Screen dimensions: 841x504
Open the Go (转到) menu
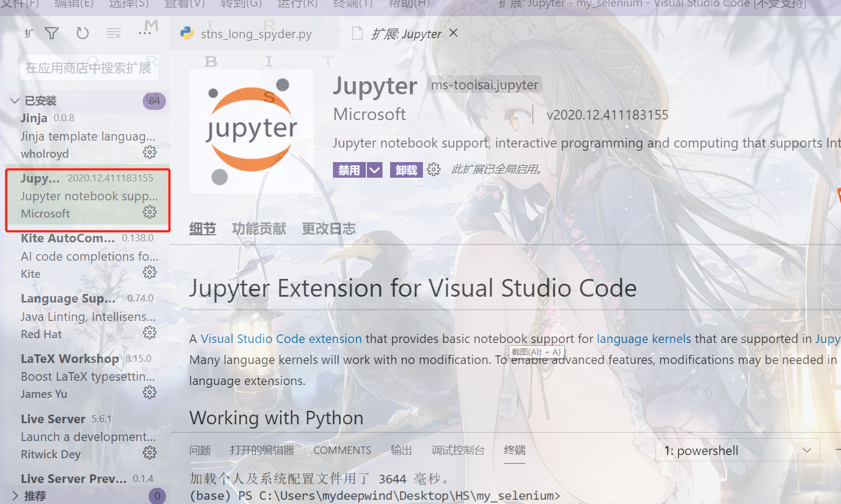point(241,4)
